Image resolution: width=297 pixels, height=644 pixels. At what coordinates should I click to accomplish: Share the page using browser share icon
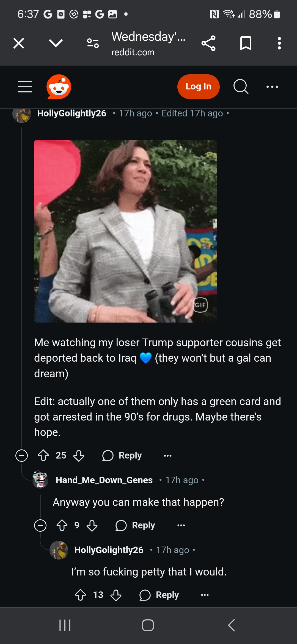tap(208, 43)
